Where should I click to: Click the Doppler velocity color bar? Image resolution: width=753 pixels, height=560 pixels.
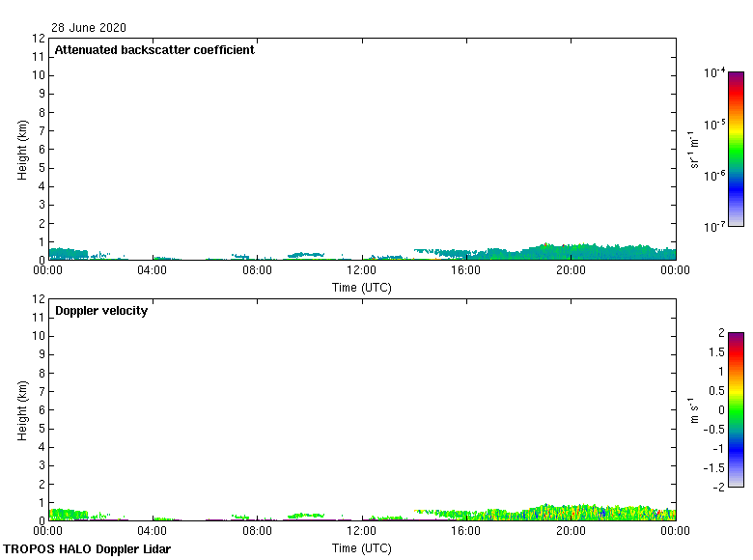(x=736, y=409)
